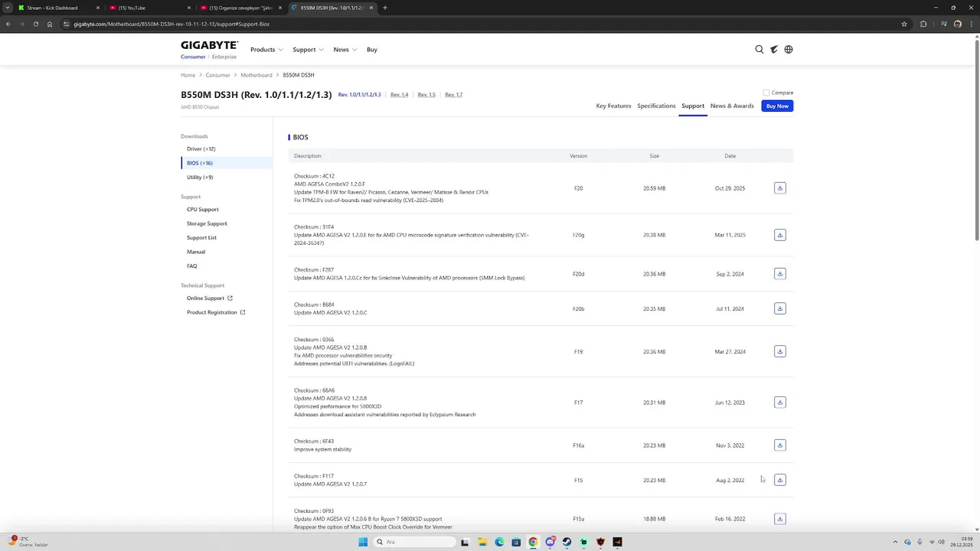Go to the browser home page
The width and height of the screenshot is (980, 551).
(x=50, y=24)
